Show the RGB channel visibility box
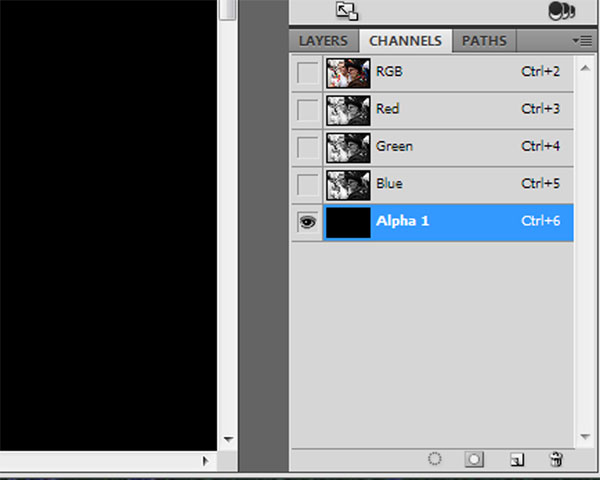Screen dimensions: 600x480 tap(308, 73)
